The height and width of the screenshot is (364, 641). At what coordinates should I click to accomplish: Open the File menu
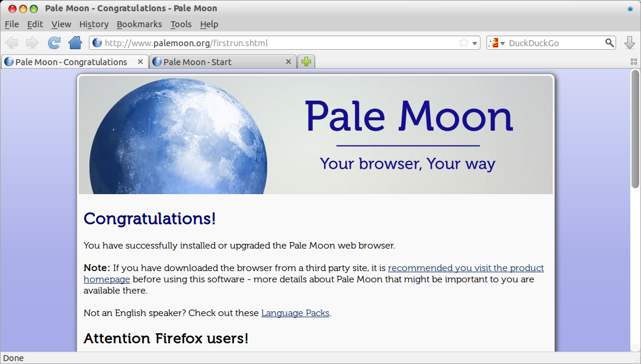11,24
